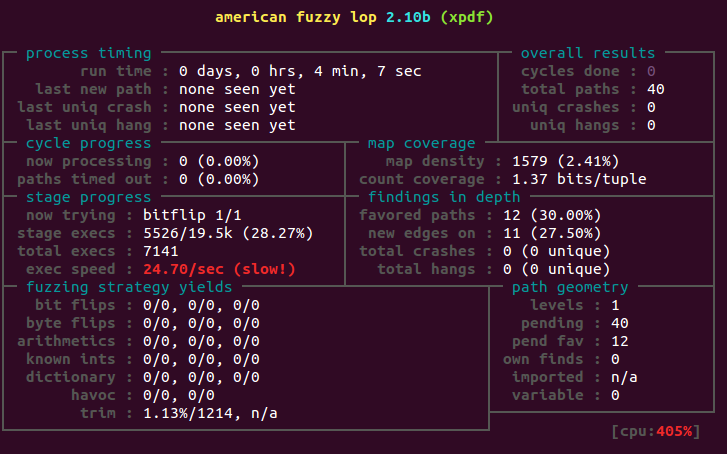Click map density value '1579 (2.41%)'
The height and width of the screenshot is (454, 727).
(566, 161)
